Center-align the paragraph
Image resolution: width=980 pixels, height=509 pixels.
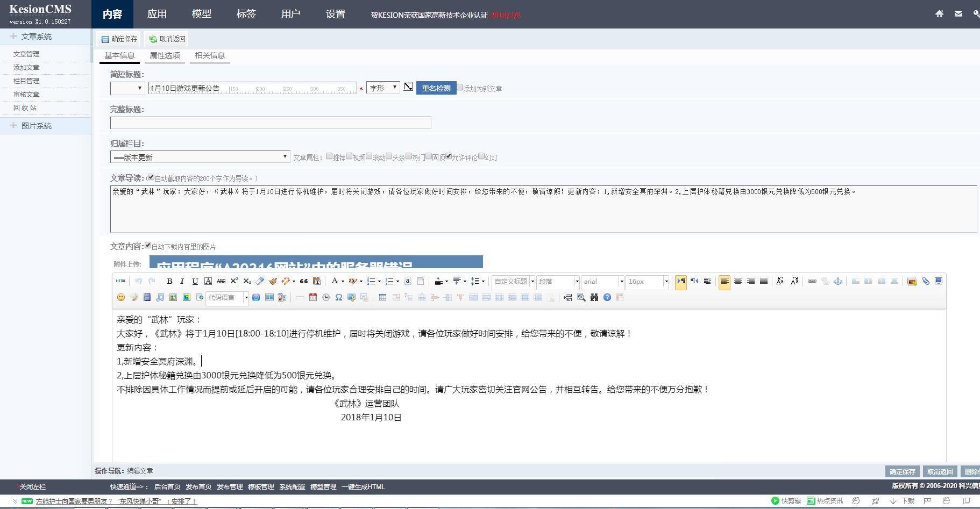point(738,281)
